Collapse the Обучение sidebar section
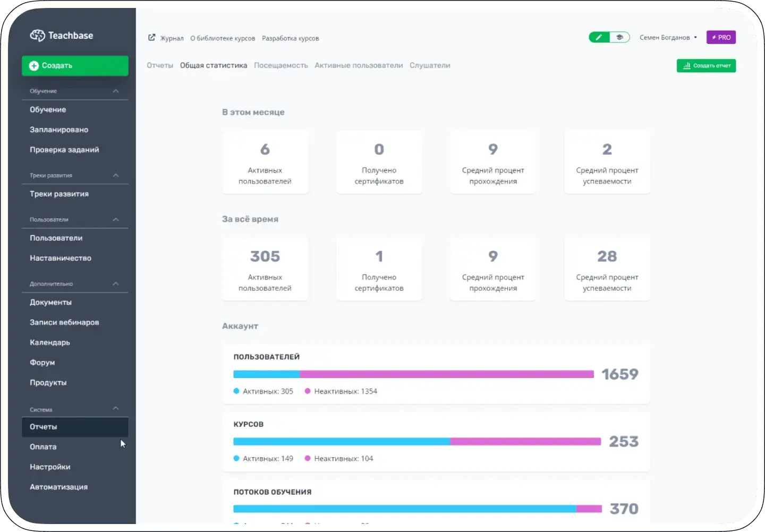The width and height of the screenshot is (765, 532). [116, 91]
